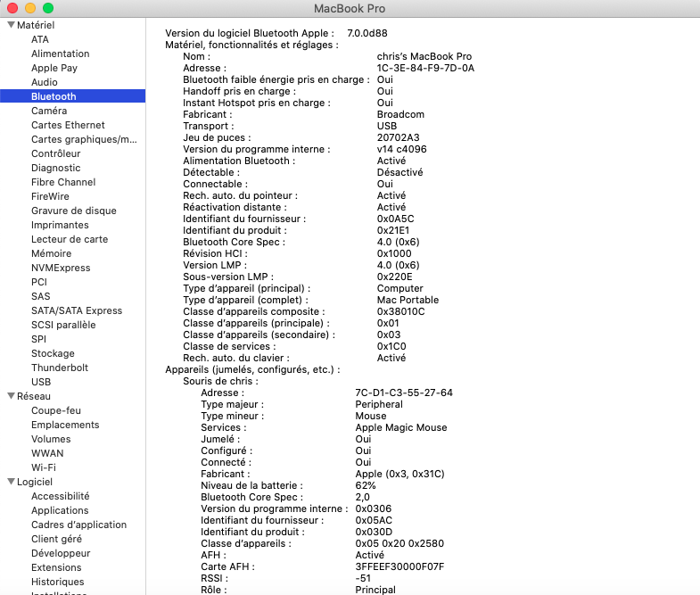
Task: Select the highlighted Bluetooth entry
Action: coord(73,96)
